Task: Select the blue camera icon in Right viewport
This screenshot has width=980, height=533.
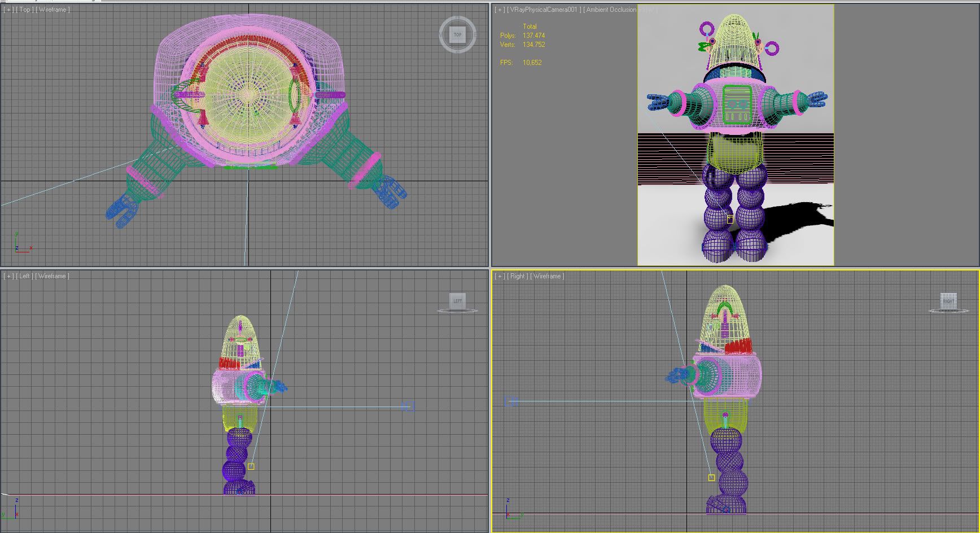Action: (x=511, y=401)
